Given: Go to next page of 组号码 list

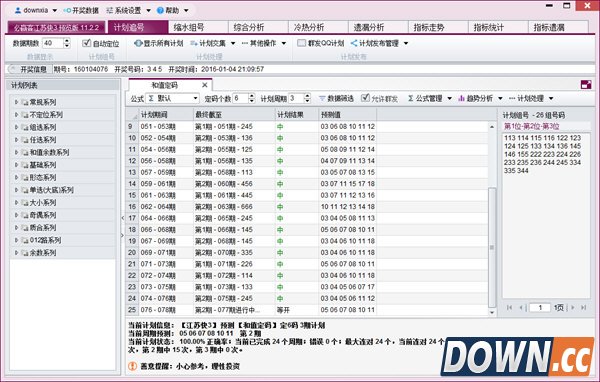Looking at the screenshot, I should [x=573, y=307].
